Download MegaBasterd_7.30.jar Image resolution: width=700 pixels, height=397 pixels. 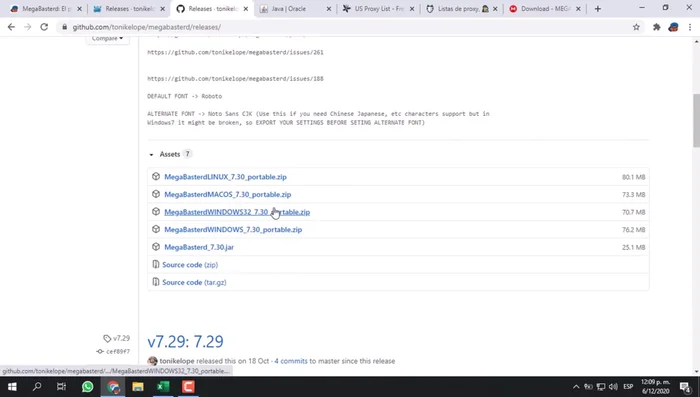pos(199,247)
